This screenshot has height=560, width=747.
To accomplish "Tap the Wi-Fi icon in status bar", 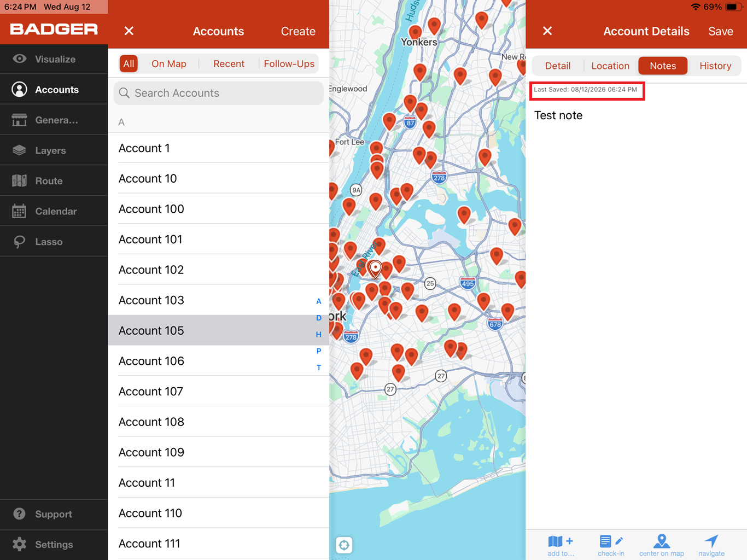I will (696, 7).
